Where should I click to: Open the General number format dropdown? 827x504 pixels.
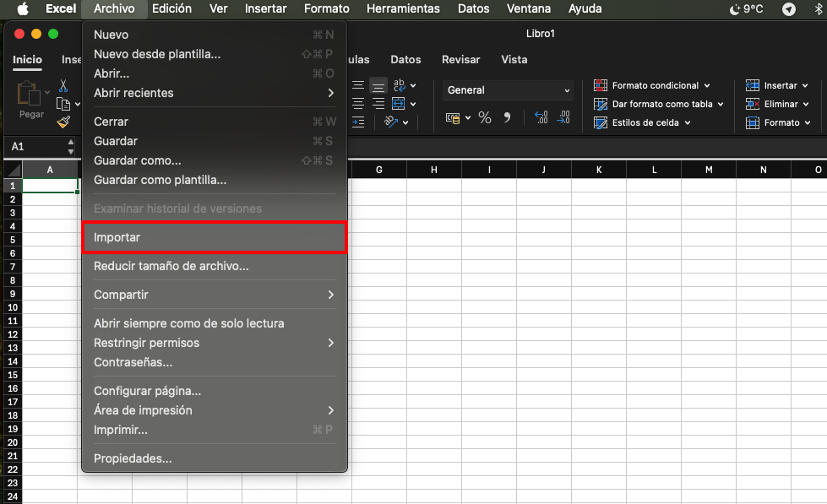508,90
